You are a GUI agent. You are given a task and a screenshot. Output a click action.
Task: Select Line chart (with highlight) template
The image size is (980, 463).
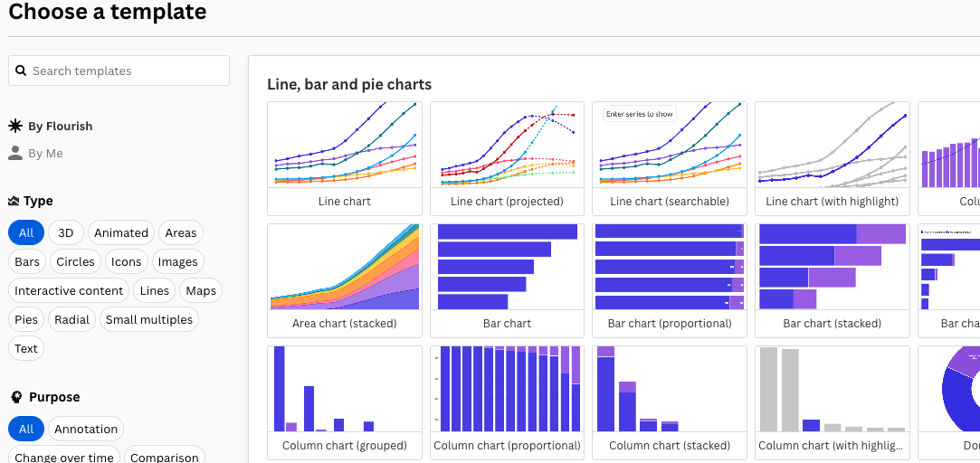pyautogui.click(x=832, y=146)
